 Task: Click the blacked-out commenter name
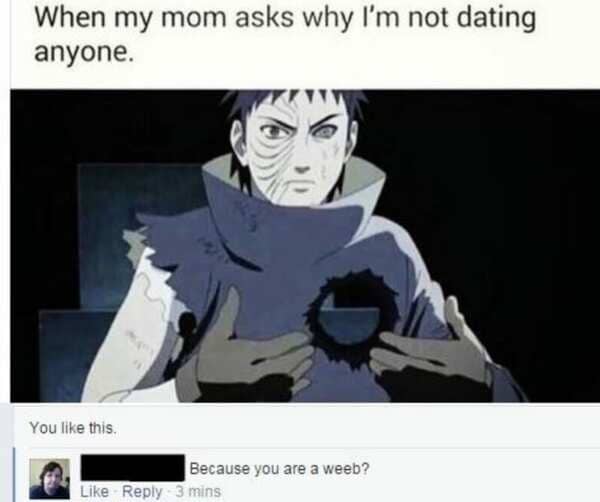(x=132, y=467)
